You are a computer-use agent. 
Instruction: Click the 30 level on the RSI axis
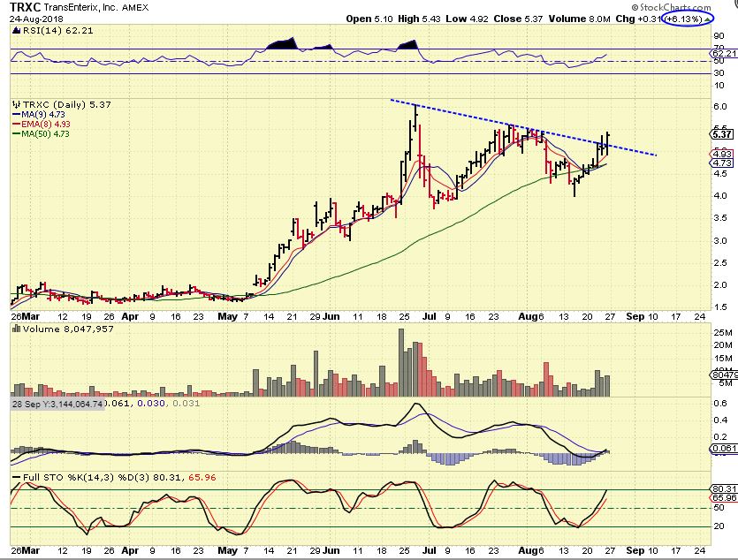click(x=719, y=73)
